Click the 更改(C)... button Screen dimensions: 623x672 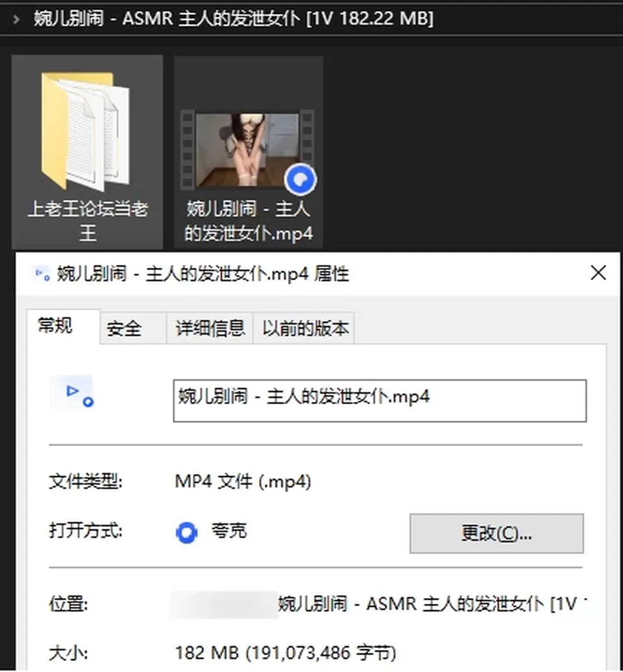pyautogui.click(x=496, y=533)
